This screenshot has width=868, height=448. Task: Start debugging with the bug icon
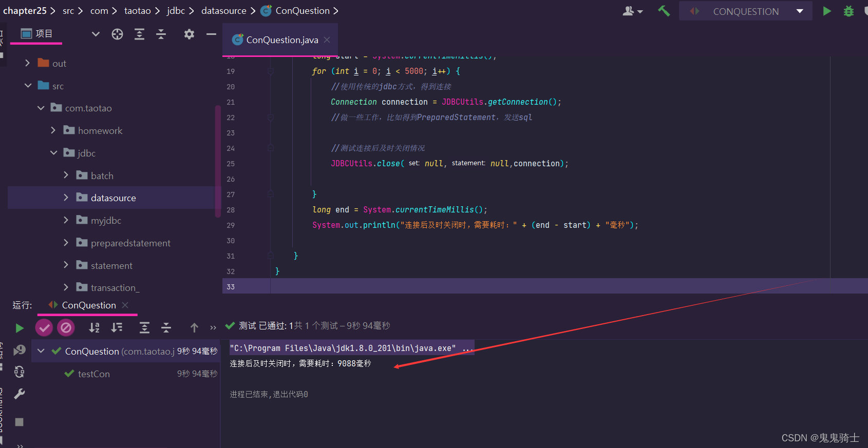848,11
